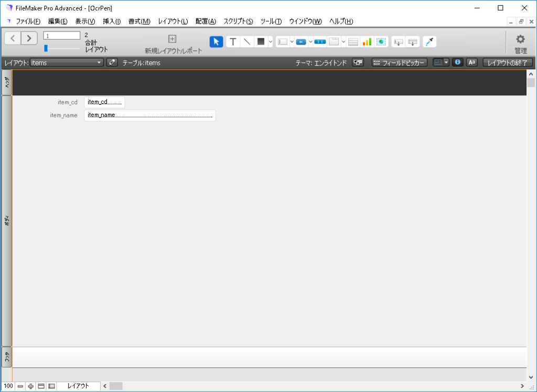Expand the tab control dropdown
The image size is (537, 392).
pyautogui.click(x=343, y=42)
